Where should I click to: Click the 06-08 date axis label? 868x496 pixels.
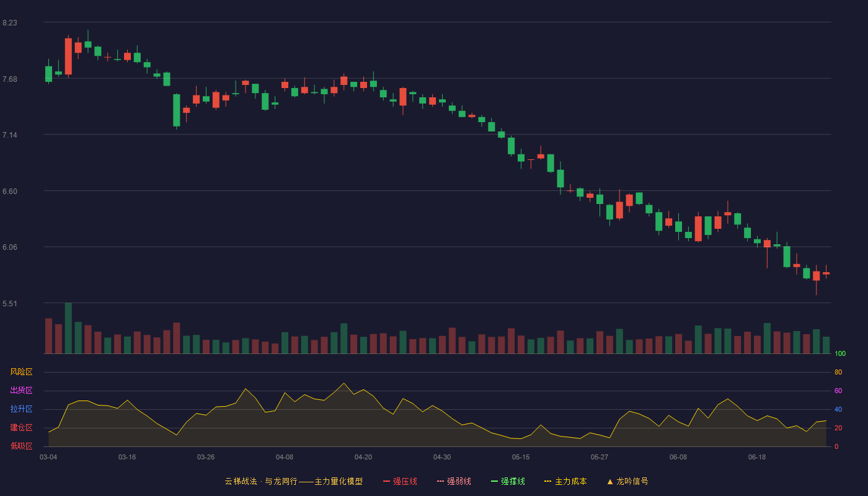coord(678,457)
